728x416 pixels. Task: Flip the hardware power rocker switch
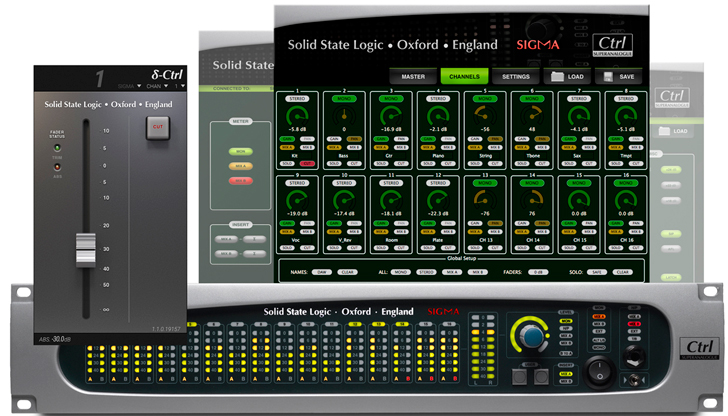click(x=599, y=372)
